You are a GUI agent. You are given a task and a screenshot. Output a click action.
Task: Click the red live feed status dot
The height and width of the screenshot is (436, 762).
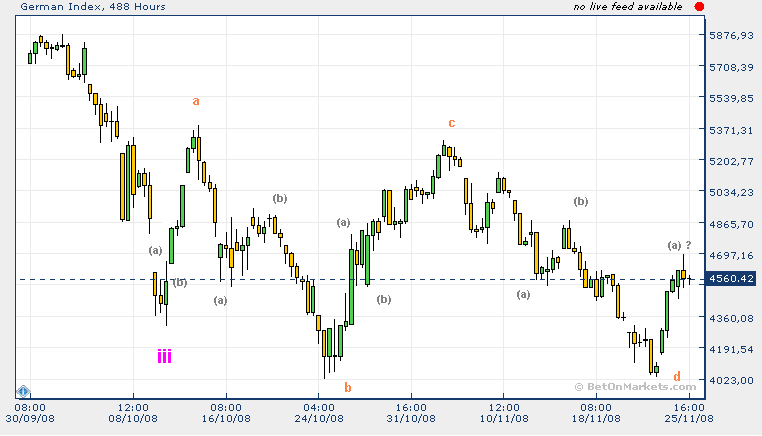tap(699, 7)
